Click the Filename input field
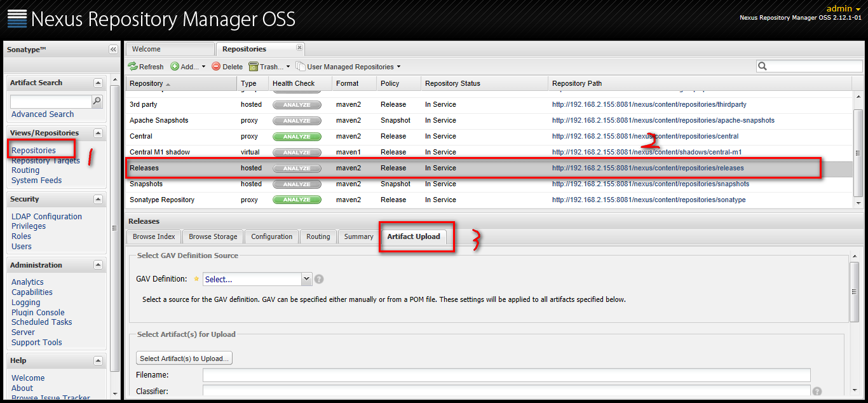 [x=506, y=375]
